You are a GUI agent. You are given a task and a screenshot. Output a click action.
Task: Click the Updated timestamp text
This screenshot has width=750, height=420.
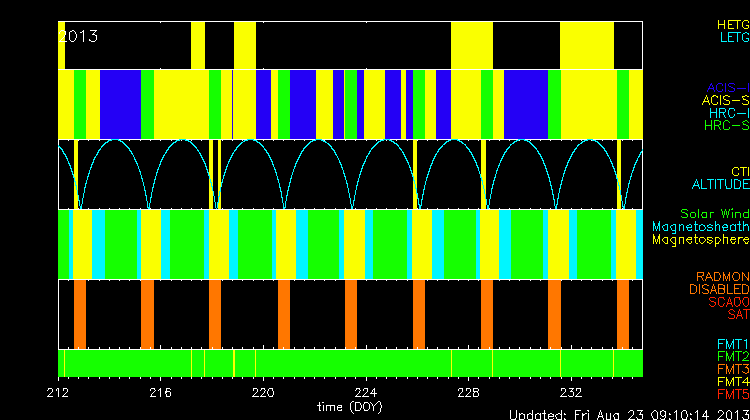point(628,414)
